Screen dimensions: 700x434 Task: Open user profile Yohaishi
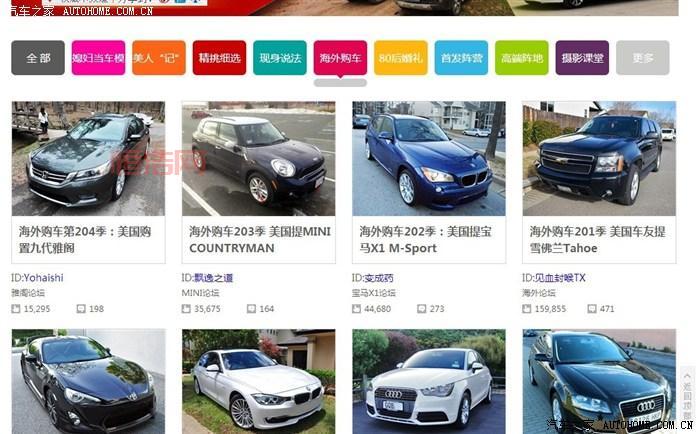[43, 278]
